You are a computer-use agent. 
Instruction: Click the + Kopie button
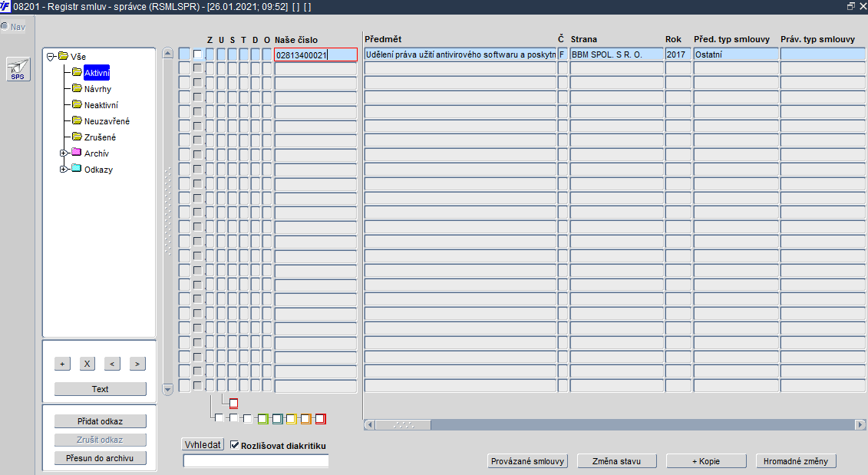[x=706, y=460]
